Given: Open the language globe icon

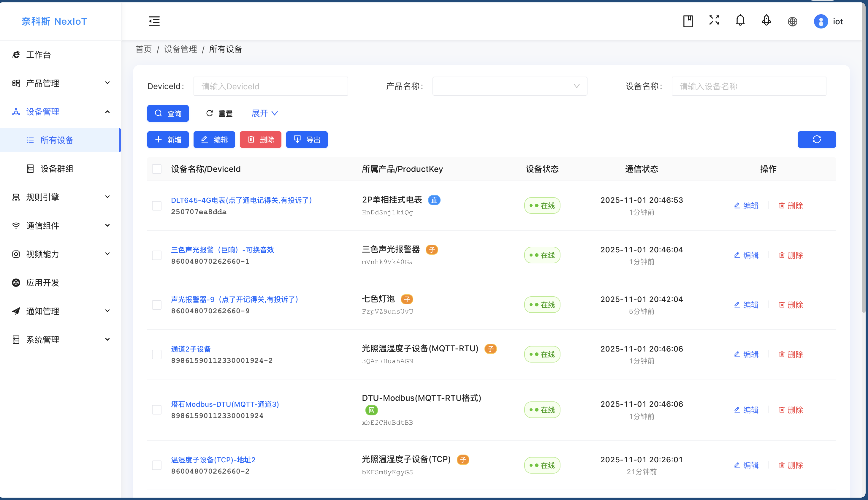Looking at the screenshot, I should point(792,21).
